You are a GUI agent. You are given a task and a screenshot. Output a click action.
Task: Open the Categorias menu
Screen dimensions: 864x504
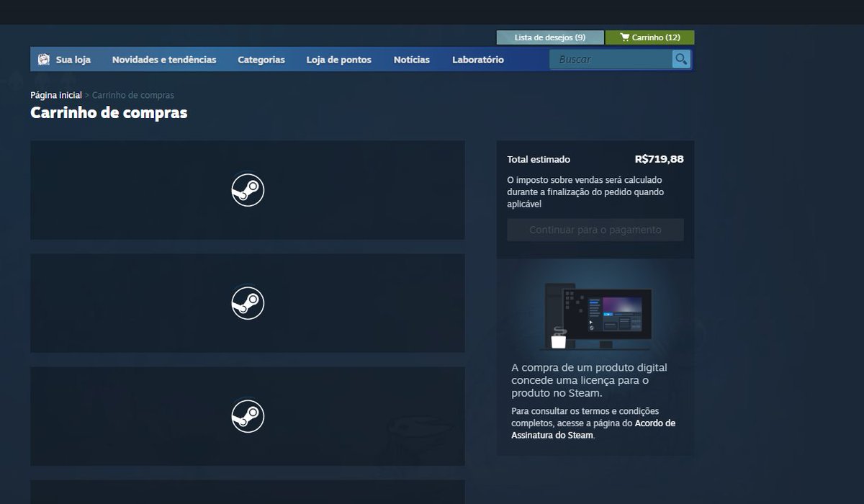point(261,60)
